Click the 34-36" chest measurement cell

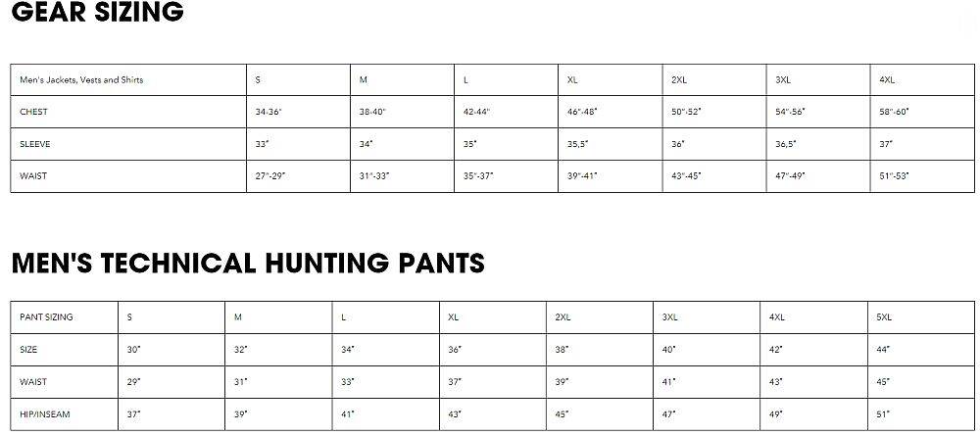click(269, 113)
